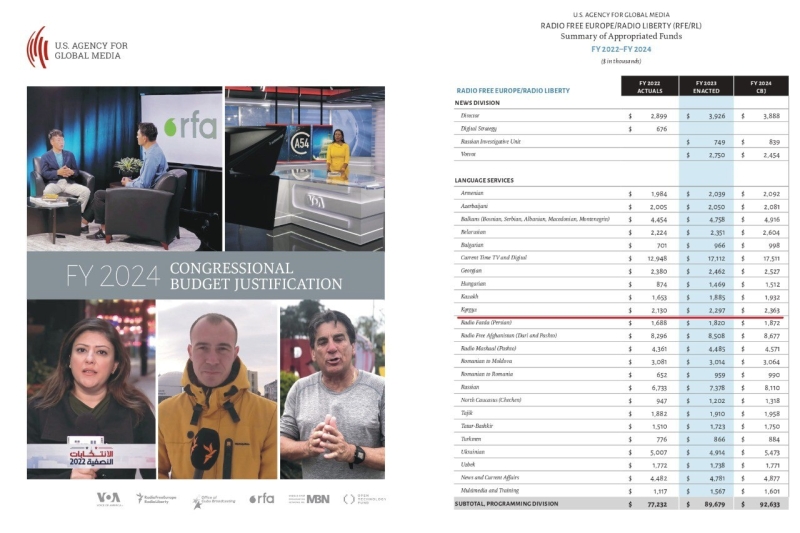Screen dimensions: 800x533
Task: Click the 'FY 2022–FY 2024' blue subtitle
Action: point(621,49)
